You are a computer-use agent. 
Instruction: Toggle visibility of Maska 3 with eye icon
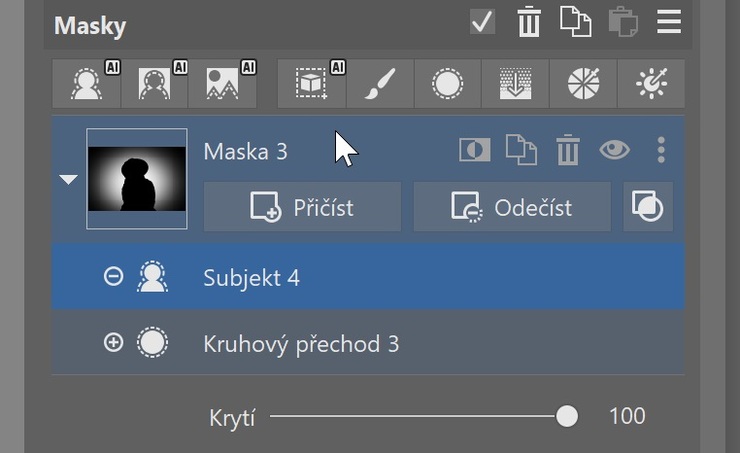(x=614, y=150)
